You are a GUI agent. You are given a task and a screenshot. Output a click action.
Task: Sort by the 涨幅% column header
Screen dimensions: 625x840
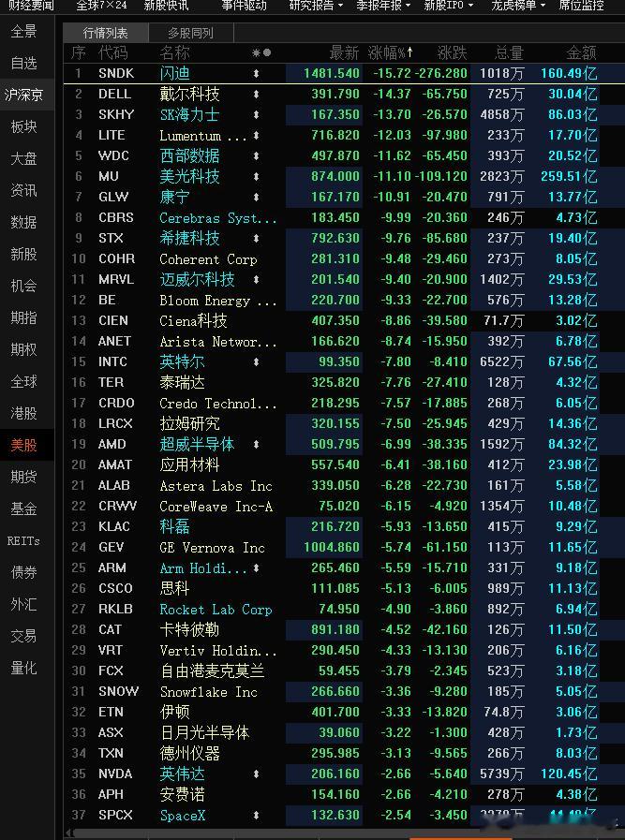pyautogui.click(x=390, y=52)
